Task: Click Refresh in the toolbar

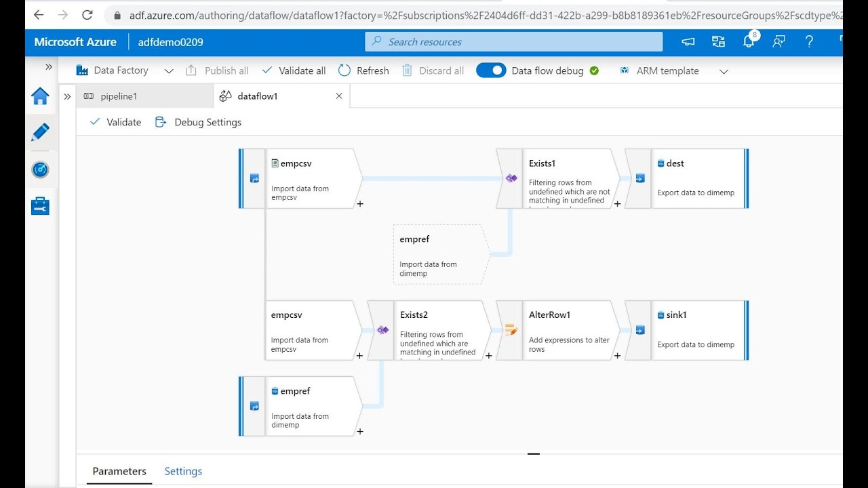Action: pyautogui.click(x=363, y=70)
